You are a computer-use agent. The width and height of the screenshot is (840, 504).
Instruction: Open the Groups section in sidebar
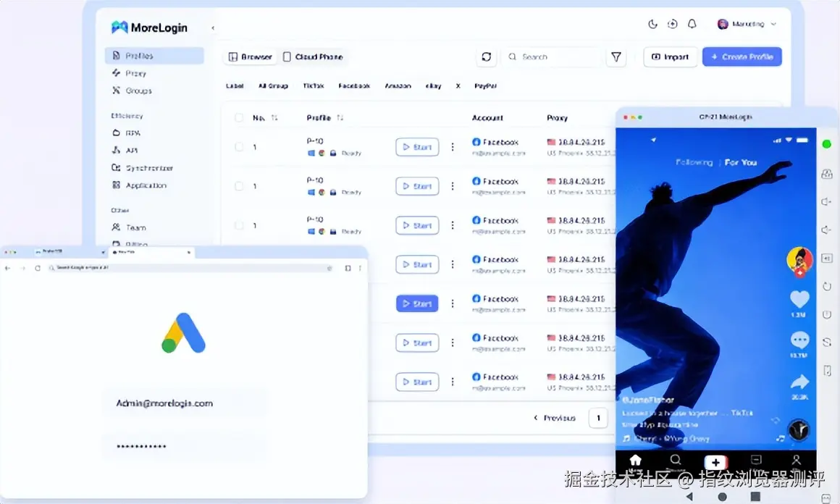(x=132, y=91)
